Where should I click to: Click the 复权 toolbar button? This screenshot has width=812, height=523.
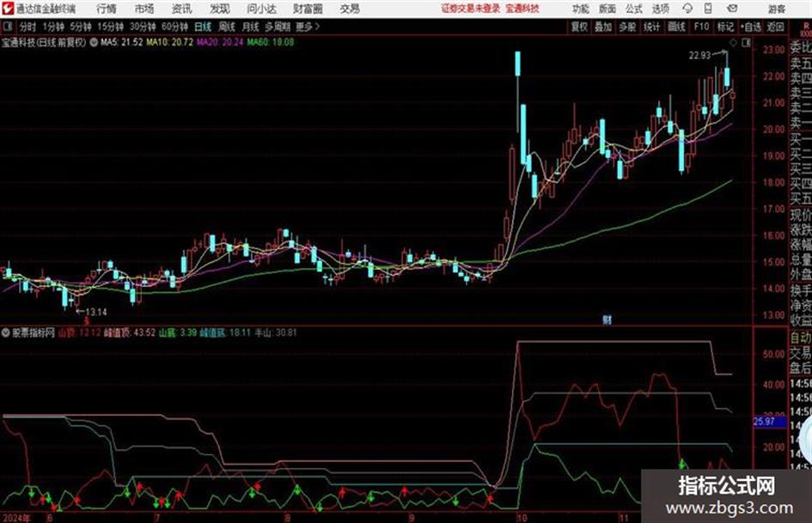pyautogui.click(x=579, y=27)
